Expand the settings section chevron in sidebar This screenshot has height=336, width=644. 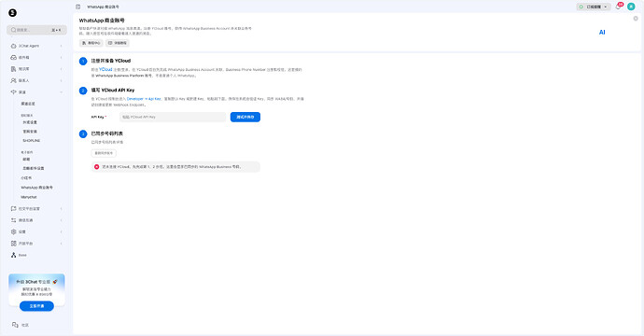tap(62, 231)
